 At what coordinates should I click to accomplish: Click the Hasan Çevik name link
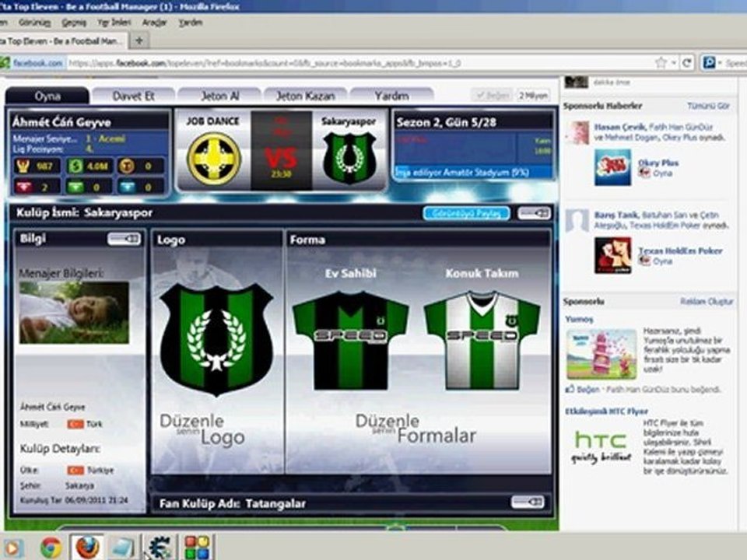click(x=619, y=127)
